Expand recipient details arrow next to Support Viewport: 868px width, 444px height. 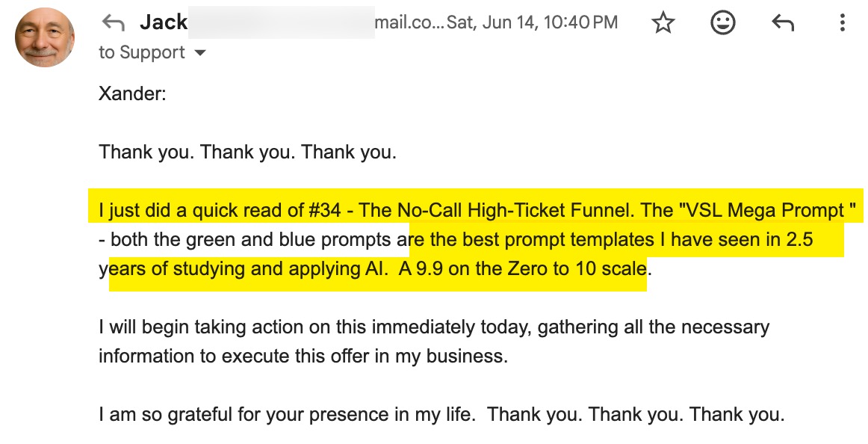coord(199,53)
